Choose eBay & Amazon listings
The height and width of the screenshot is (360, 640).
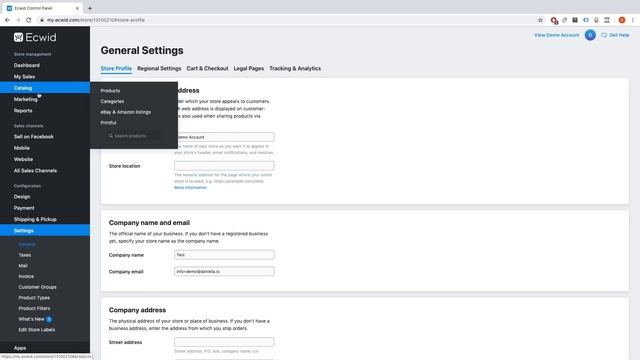click(x=126, y=112)
